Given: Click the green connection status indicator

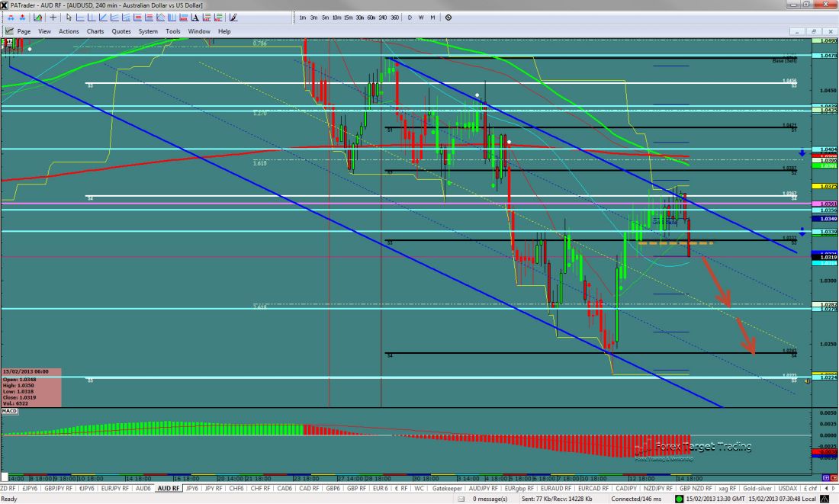Looking at the screenshot, I should (x=679, y=499).
